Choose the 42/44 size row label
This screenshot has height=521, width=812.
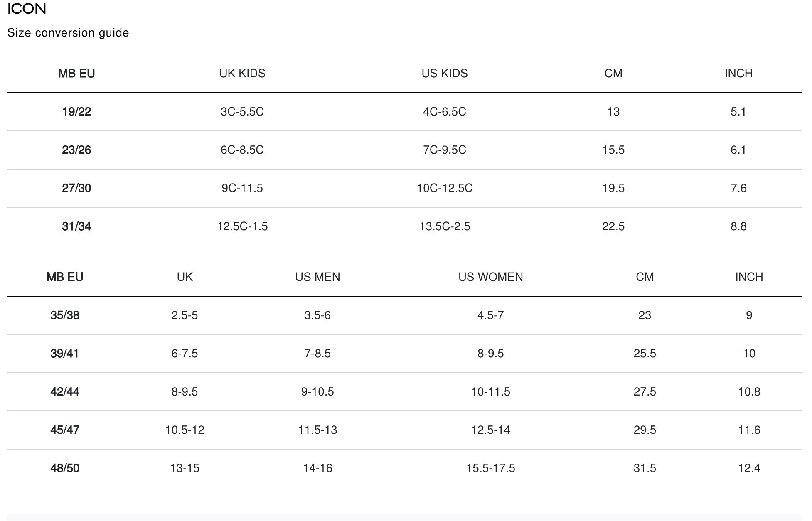(x=65, y=392)
